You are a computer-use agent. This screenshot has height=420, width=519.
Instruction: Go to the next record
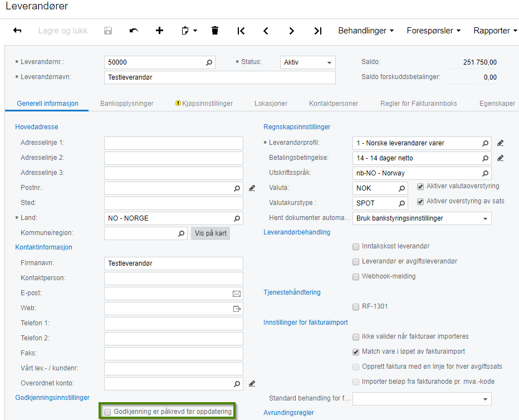[292, 31]
